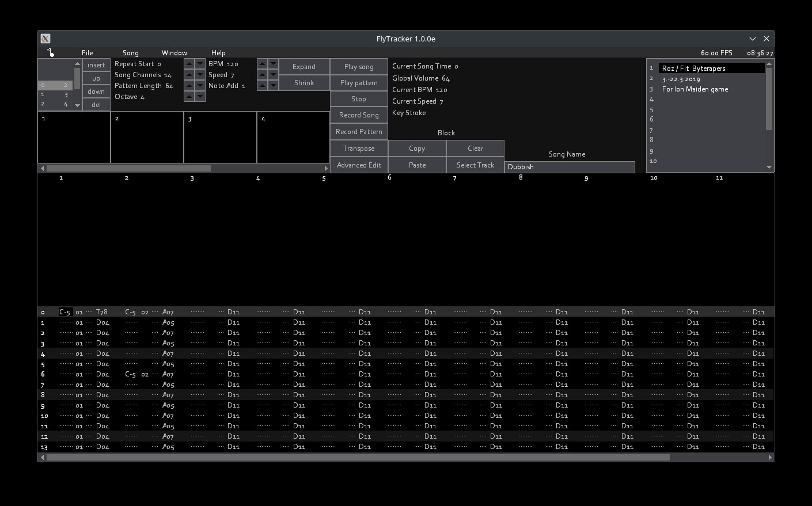Open the Song menu

(x=131, y=52)
